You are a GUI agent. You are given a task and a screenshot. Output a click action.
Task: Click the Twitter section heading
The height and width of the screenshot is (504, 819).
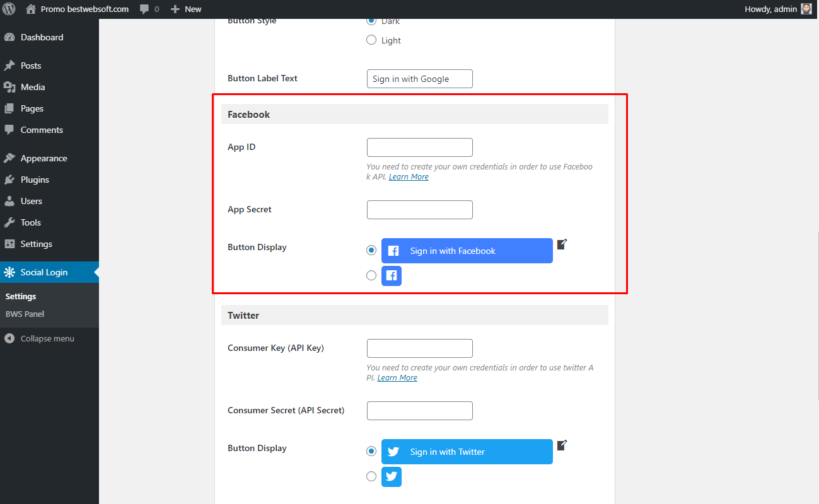[243, 316]
